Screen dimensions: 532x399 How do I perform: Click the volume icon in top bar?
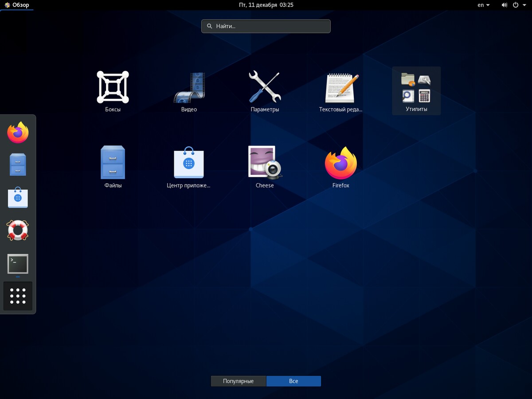[x=505, y=5]
